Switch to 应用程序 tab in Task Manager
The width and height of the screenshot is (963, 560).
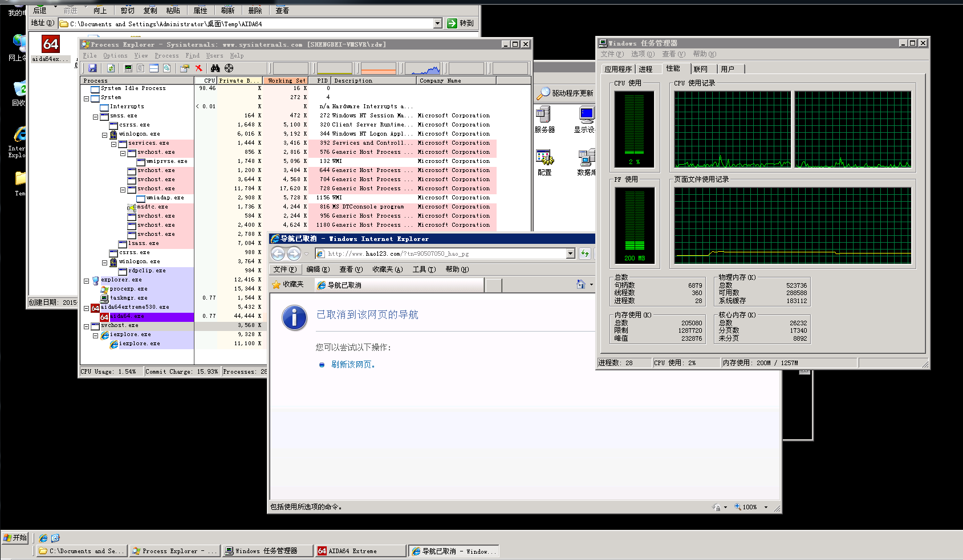619,69
